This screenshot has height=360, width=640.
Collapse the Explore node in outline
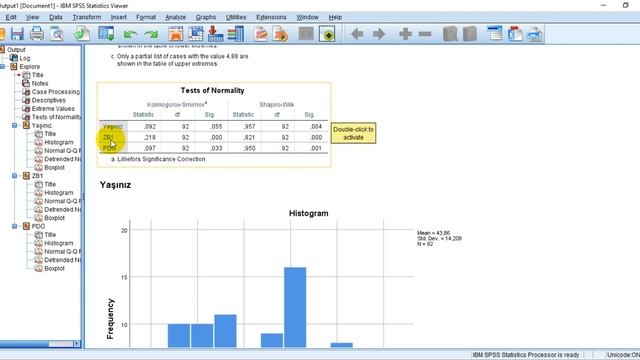tap(2, 67)
